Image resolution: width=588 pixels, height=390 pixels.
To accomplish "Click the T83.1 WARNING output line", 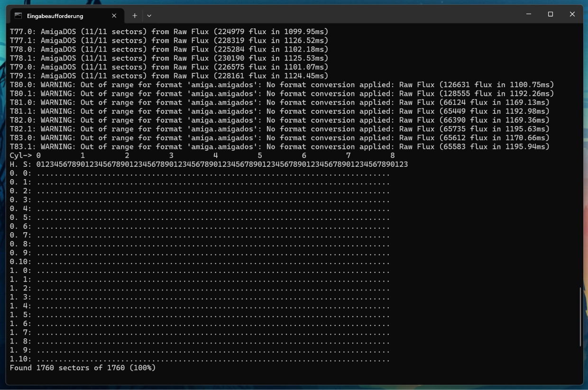I will [280, 147].
